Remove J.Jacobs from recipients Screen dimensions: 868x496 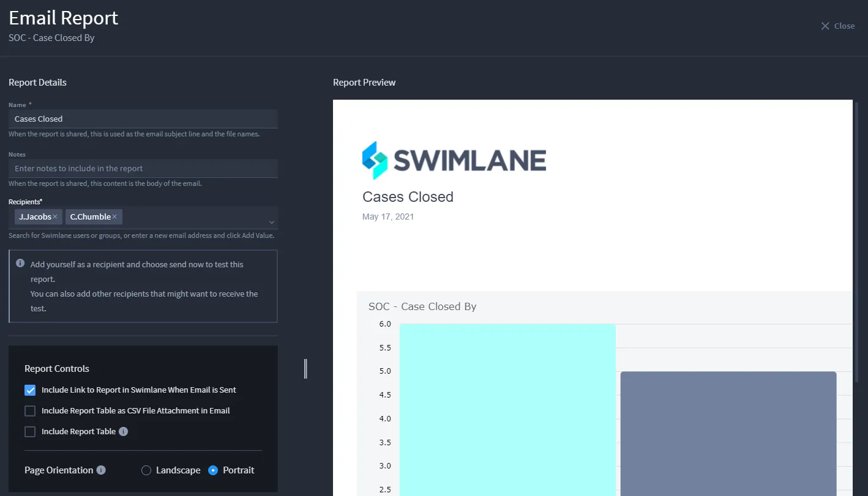(55, 217)
